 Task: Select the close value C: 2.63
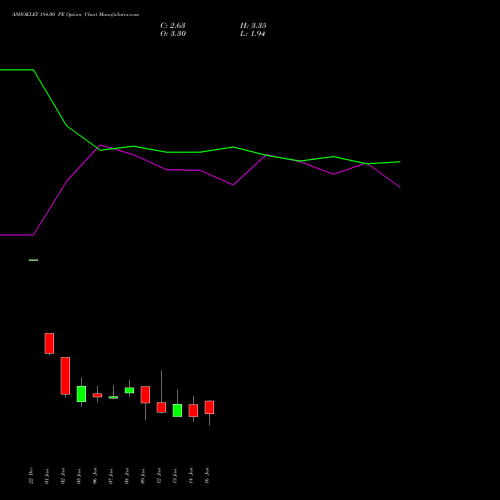click(x=173, y=26)
